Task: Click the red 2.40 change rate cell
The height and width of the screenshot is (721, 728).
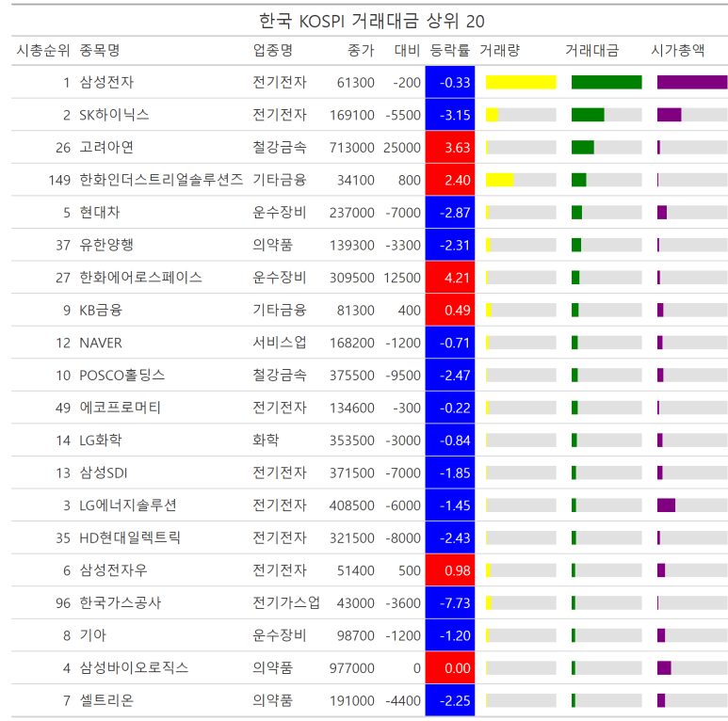Action: coord(450,180)
